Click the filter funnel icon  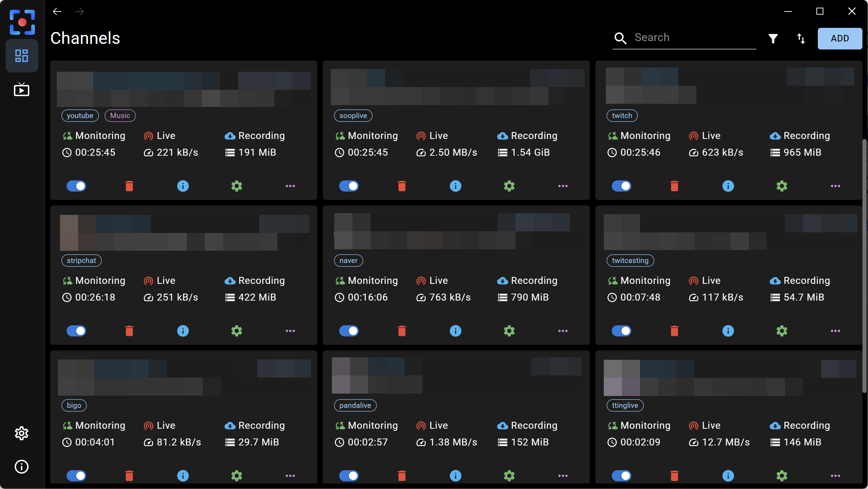(x=773, y=38)
